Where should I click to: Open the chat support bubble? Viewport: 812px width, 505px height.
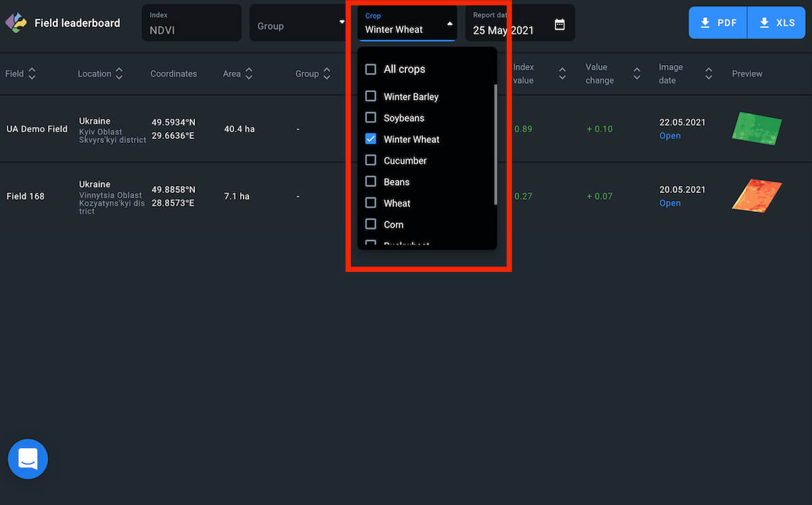(28, 459)
